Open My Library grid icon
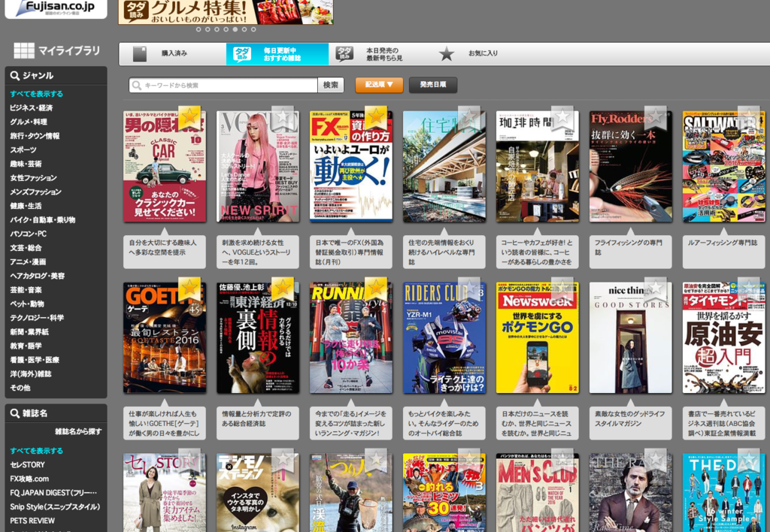This screenshot has height=532, width=770. pos(24,50)
